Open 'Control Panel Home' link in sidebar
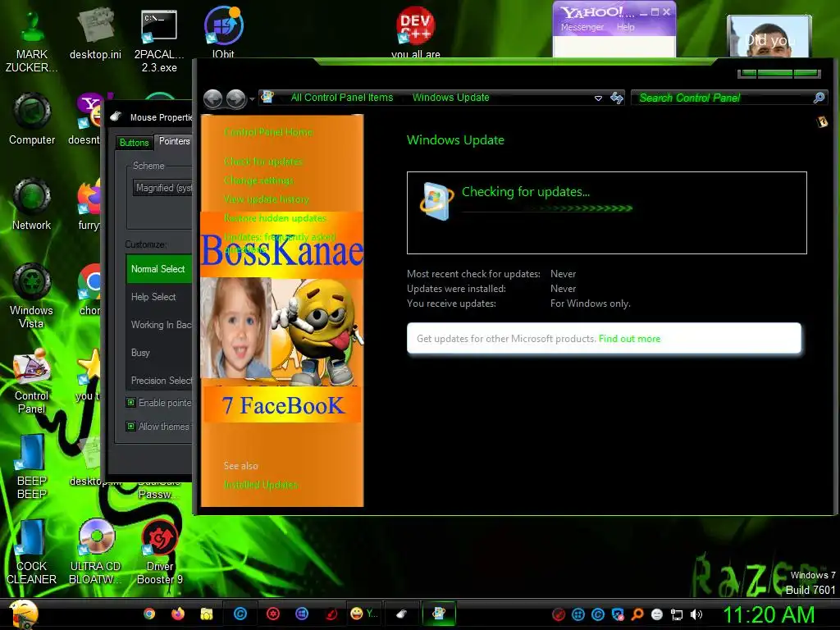The width and height of the screenshot is (840, 630). click(x=268, y=132)
